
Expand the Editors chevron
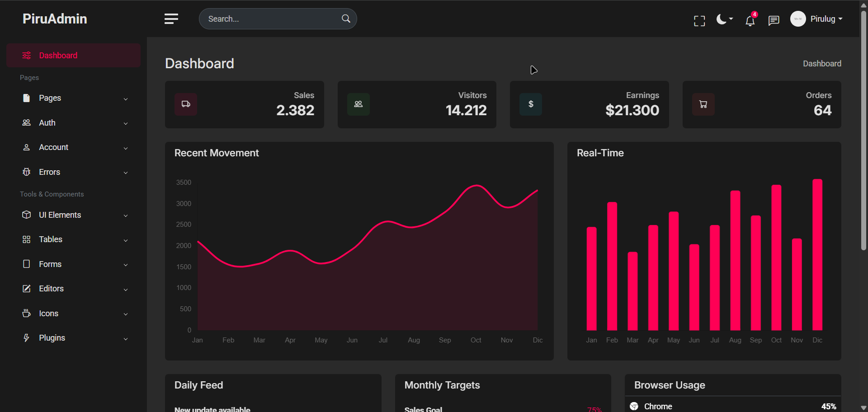(x=126, y=290)
